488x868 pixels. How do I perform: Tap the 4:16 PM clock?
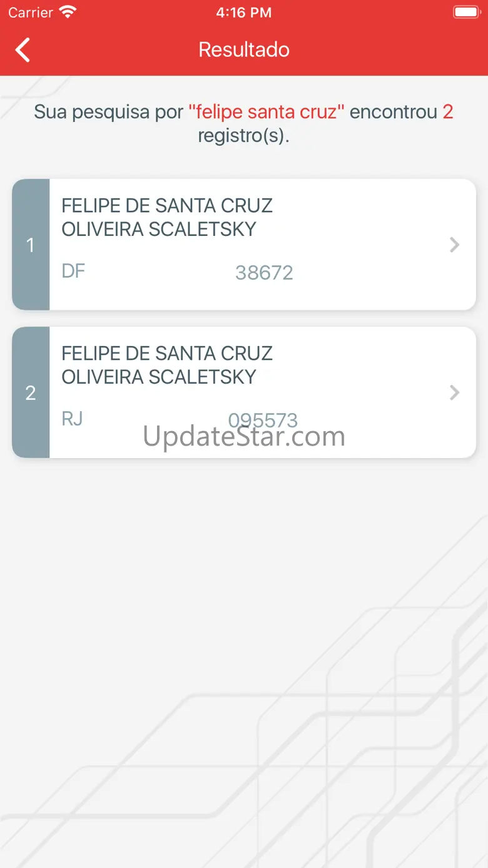pos(244,13)
